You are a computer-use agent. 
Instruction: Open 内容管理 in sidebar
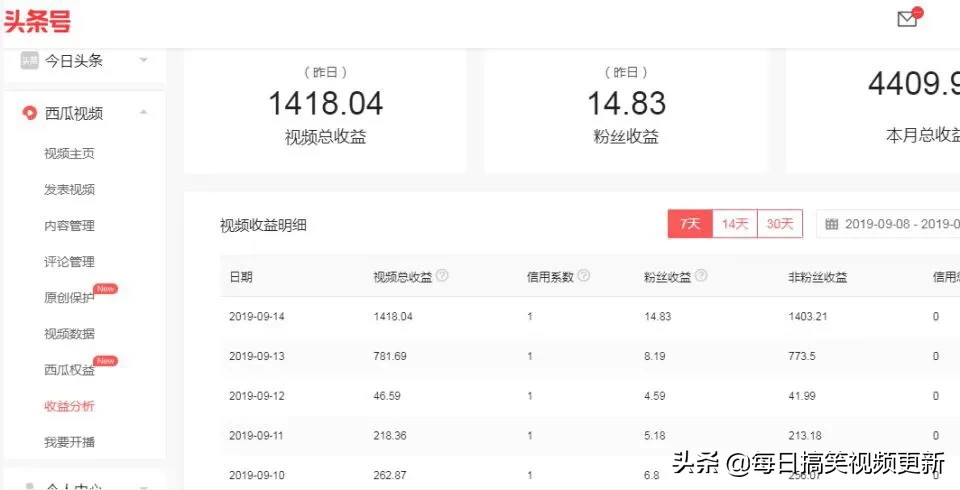pos(69,225)
